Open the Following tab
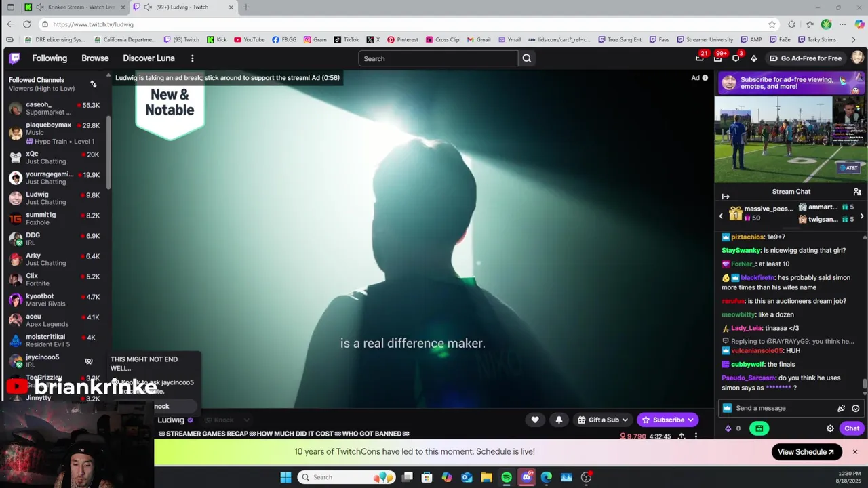 coord(50,58)
